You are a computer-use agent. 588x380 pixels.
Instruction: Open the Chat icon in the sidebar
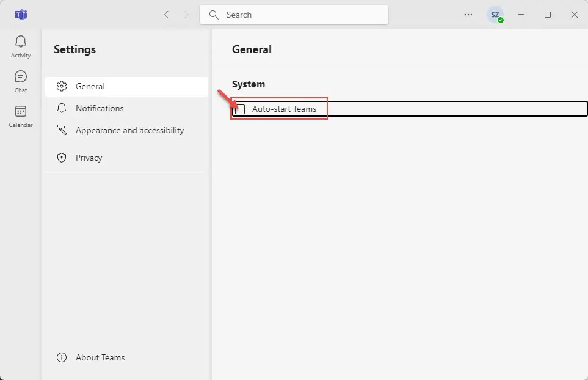[21, 76]
